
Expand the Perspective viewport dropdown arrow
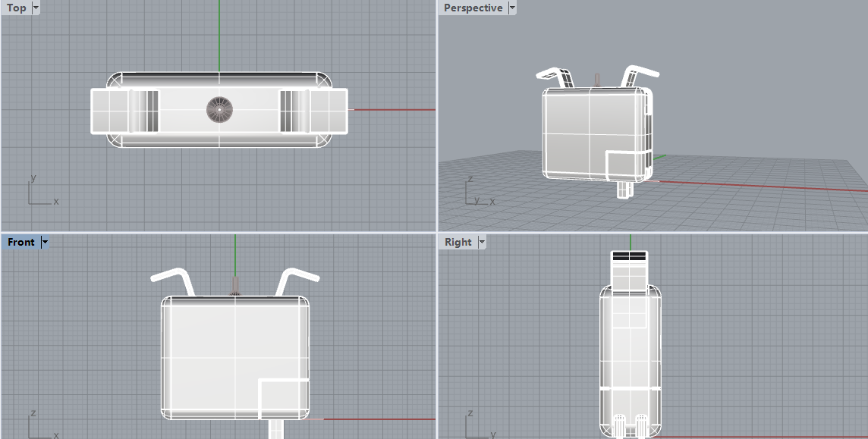[x=512, y=8]
